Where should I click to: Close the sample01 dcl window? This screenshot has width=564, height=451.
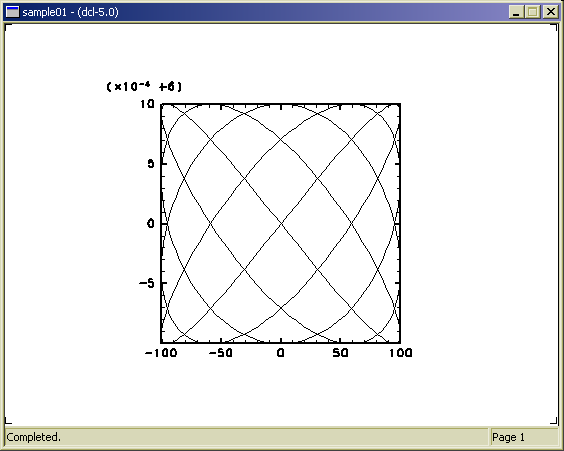point(550,12)
